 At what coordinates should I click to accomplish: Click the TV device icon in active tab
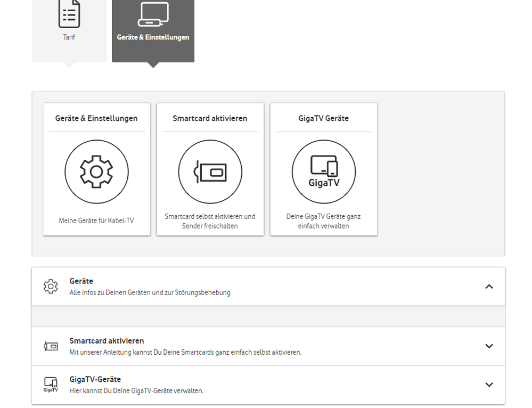pyautogui.click(x=153, y=14)
